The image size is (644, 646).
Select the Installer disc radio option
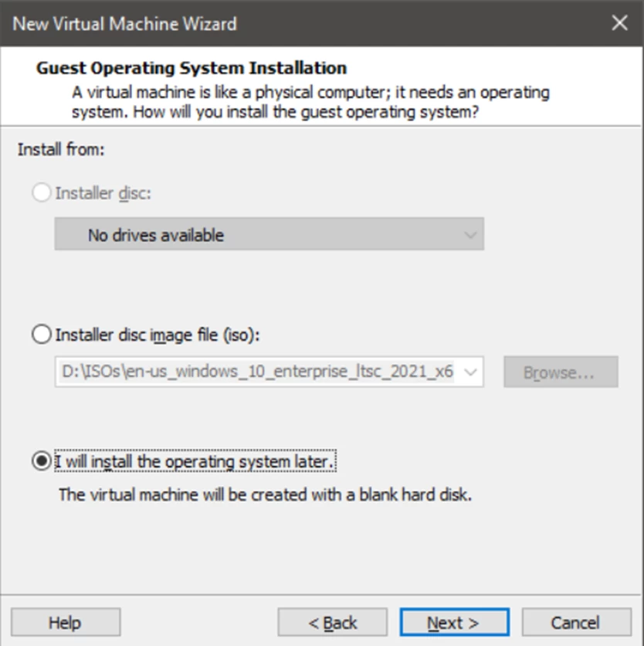coord(42,193)
